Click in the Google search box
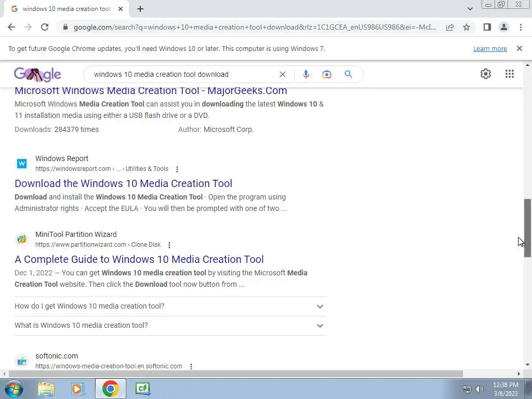This screenshot has height=399, width=532. click(183, 74)
